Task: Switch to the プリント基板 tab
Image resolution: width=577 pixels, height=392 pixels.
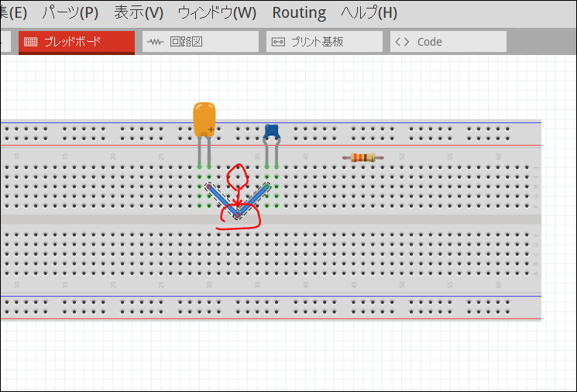Action: pyautogui.click(x=325, y=42)
